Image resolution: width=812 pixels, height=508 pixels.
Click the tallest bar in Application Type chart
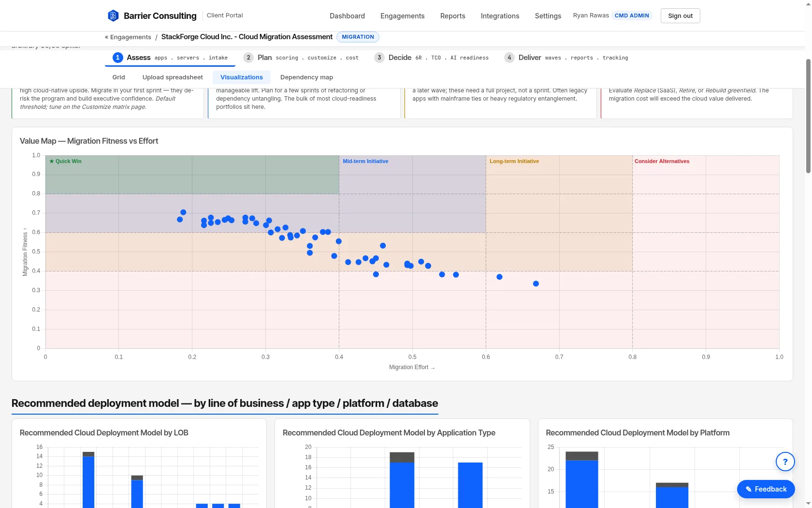pyautogui.click(x=402, y=480)
